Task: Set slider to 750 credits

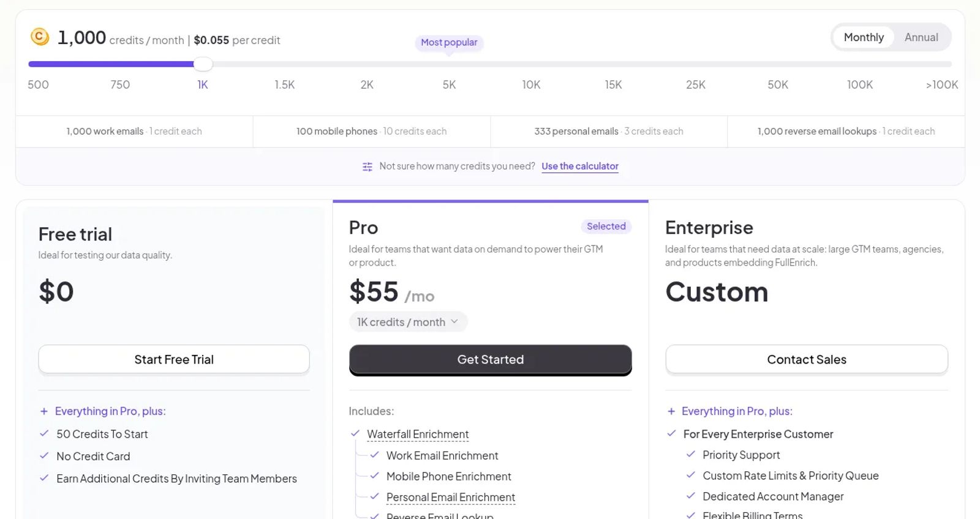Action: (120, 84)
